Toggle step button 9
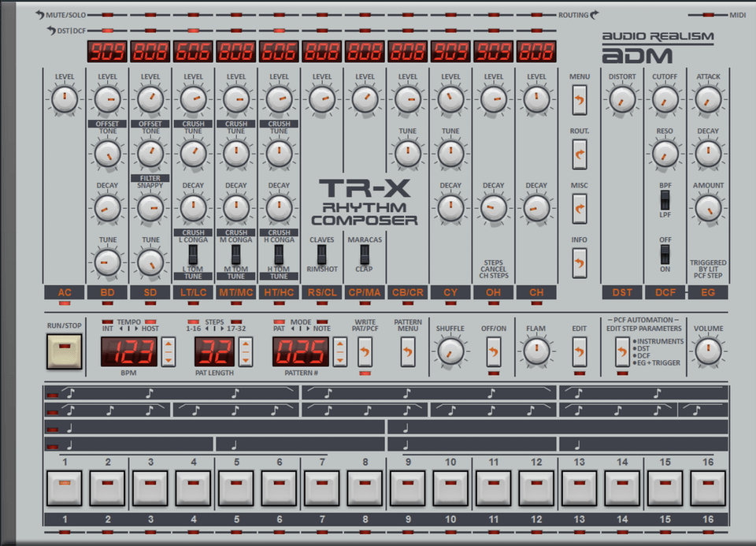The width and height of the screenshot is (756, 546). tap(408, 488)
